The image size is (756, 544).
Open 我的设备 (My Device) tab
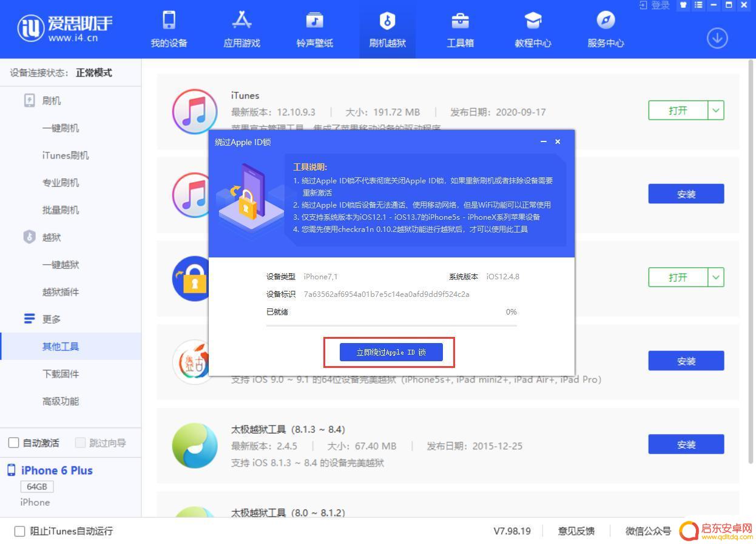click(x=169, y=30)
